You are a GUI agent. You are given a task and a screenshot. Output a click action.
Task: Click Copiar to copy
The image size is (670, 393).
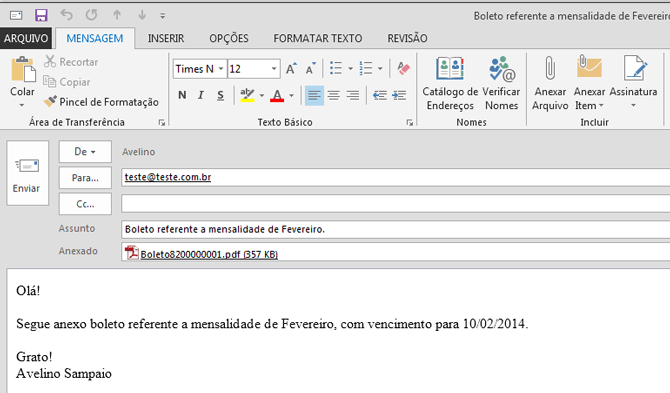[x=67, y=82]
